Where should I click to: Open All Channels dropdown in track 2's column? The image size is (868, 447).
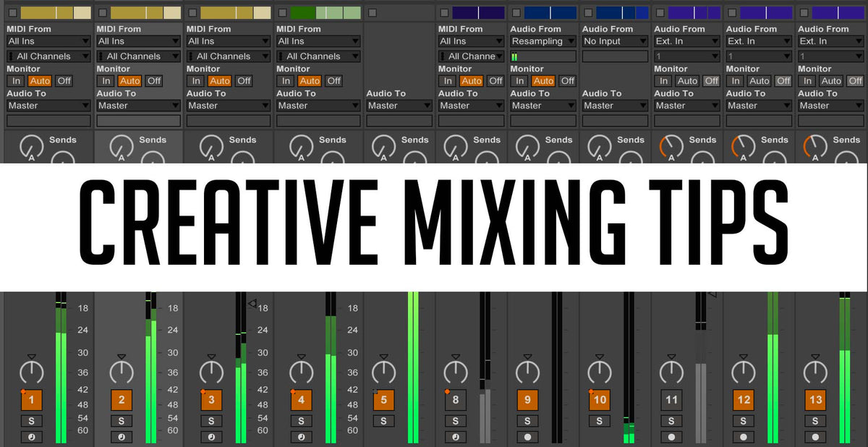coord(138,56)
